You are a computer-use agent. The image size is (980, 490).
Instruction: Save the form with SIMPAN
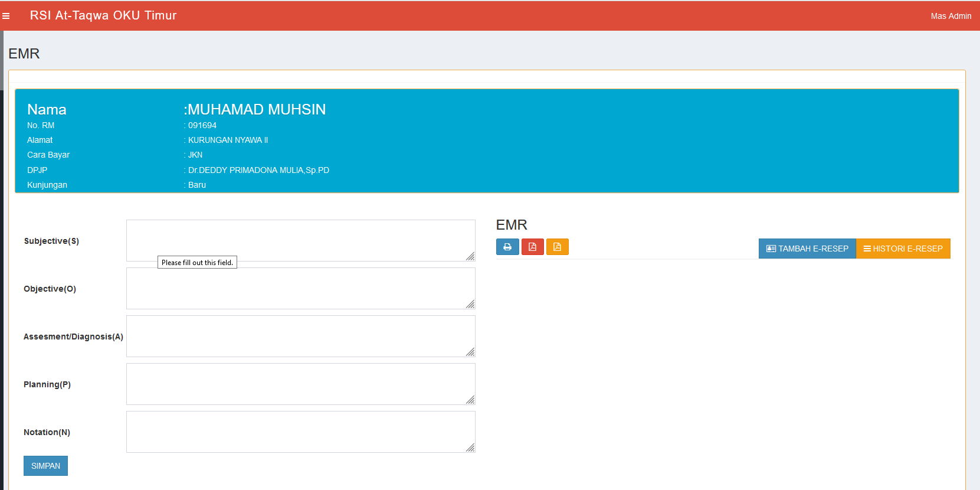tap(45, 466)
